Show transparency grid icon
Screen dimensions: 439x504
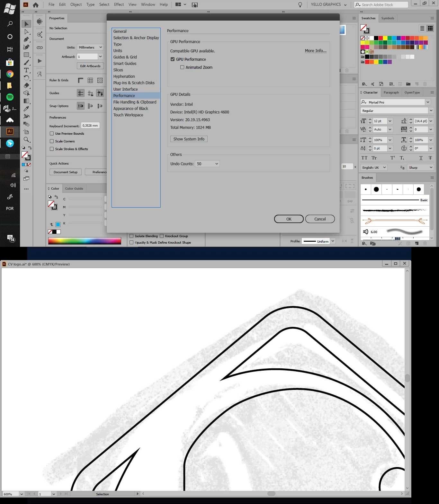[100, 80]
